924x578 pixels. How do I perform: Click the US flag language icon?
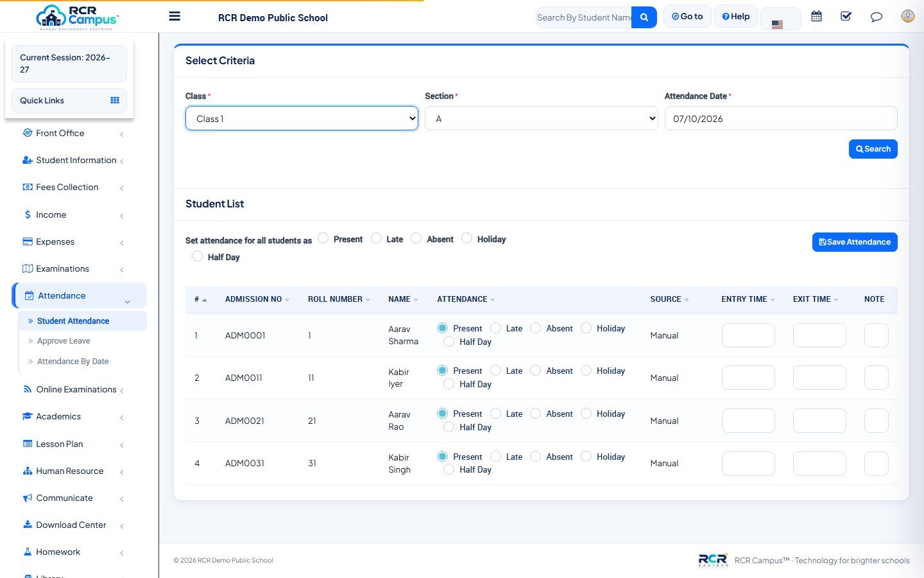(x=777, y=24)
